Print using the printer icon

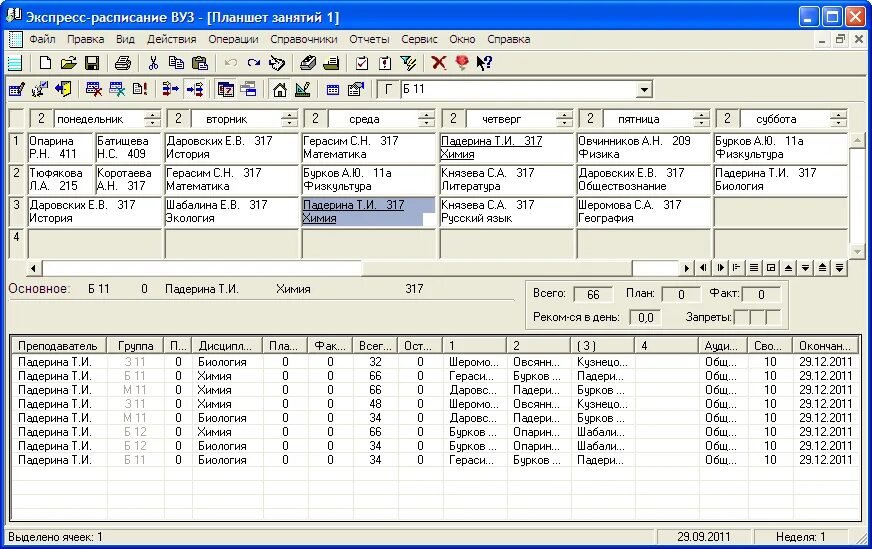(x=122, y=63)
